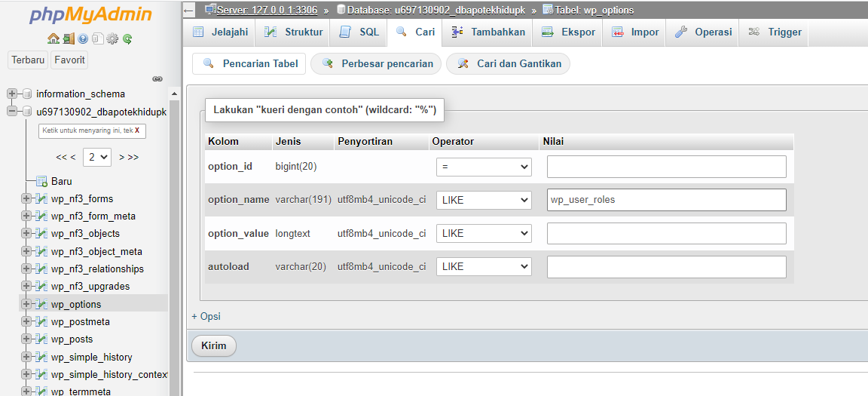
Task: Open the table list page number dropdown
Action: (x=97, y=157)
